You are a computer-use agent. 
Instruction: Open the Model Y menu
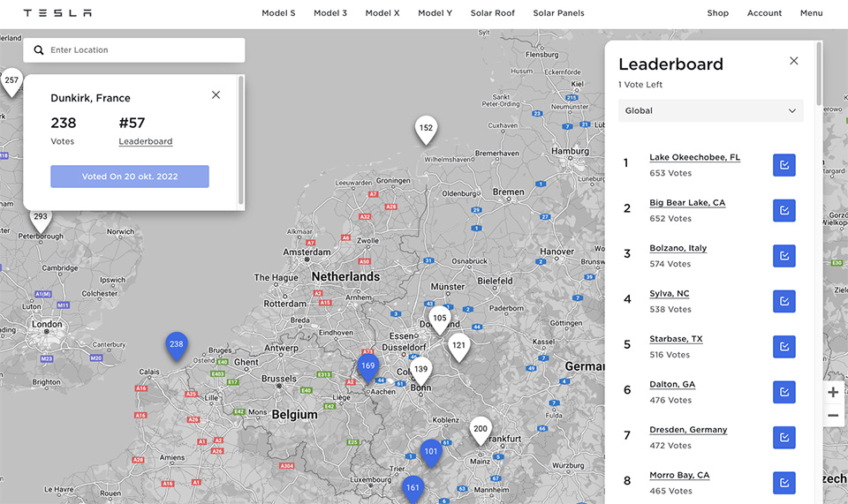click(x=435, y=13)
